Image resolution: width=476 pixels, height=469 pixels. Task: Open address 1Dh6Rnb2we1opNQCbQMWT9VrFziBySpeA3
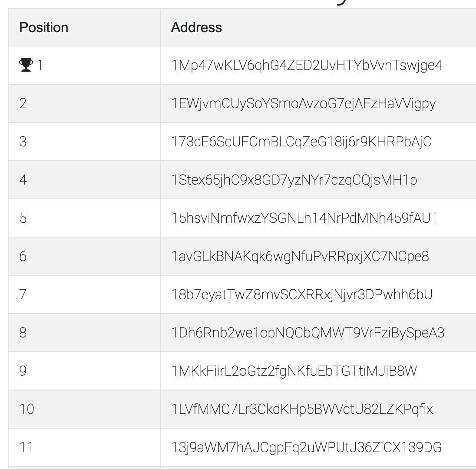(x=308, y=333)
